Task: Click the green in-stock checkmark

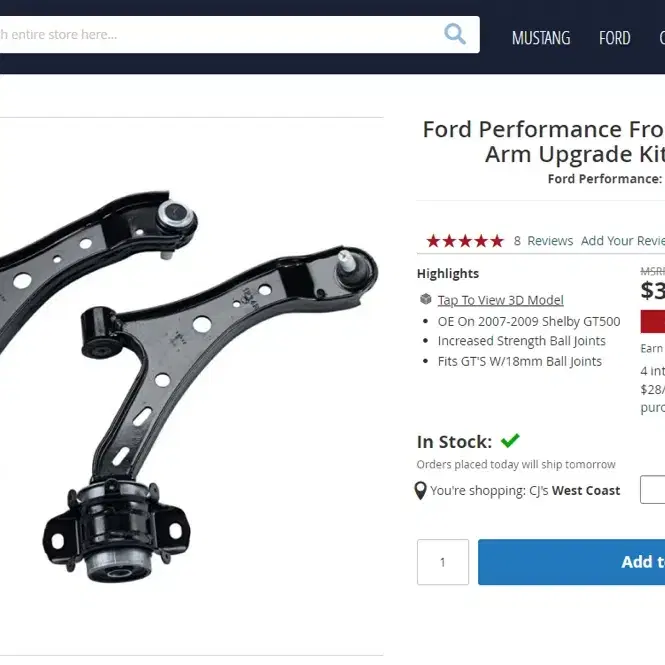Action: point(510,441)
